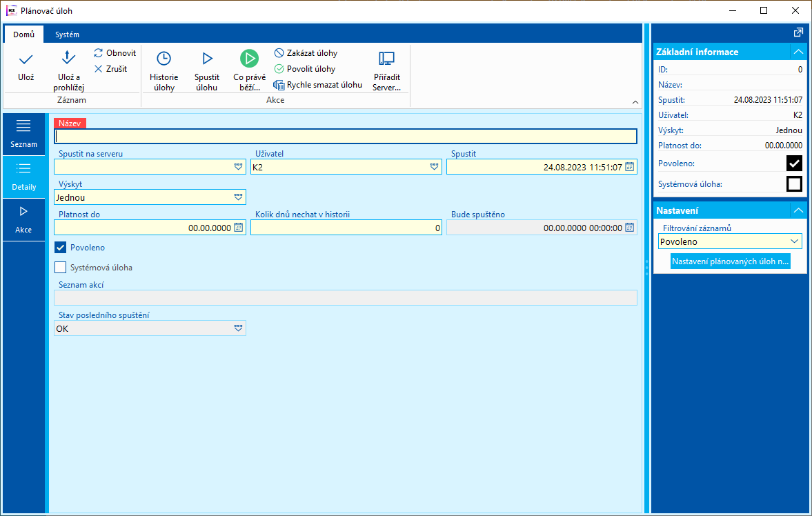Viewport: 812px width, 516px height.
Task: Click the Ulož checkmark icon
Action: point(26,59)
